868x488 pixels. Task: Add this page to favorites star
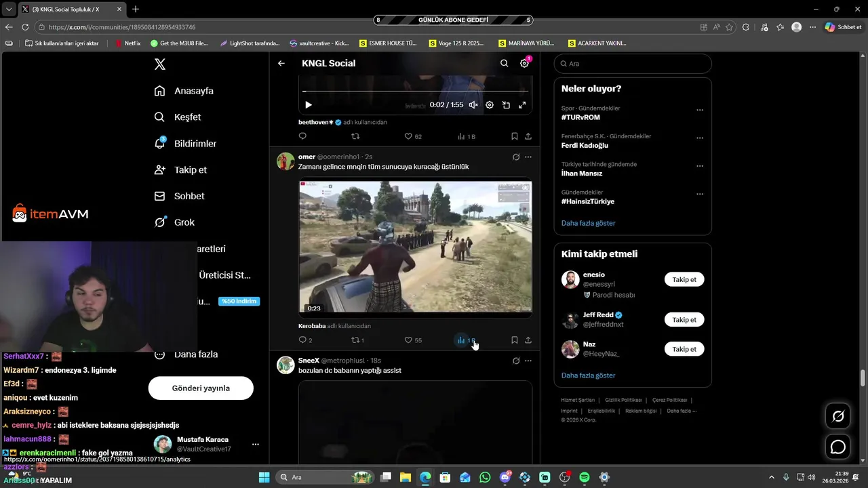click(x=729, y=27)
